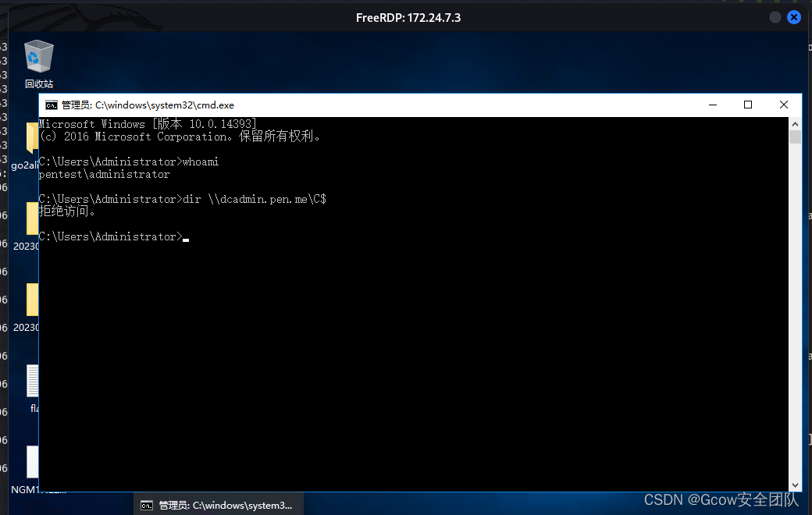Click the whoami command line
Screen dimensions: 812x515
[x=129, y=162]
